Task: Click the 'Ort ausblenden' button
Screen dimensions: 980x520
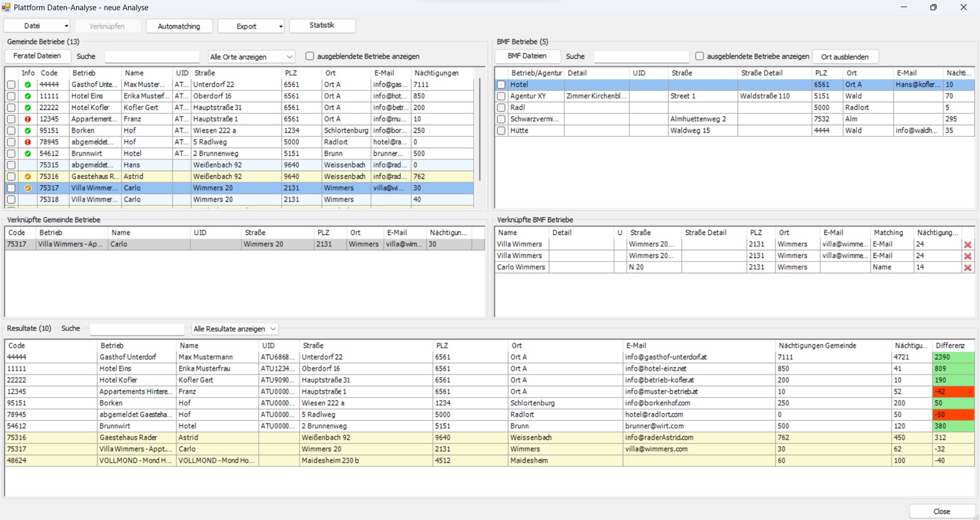Action: coord(844,57)
